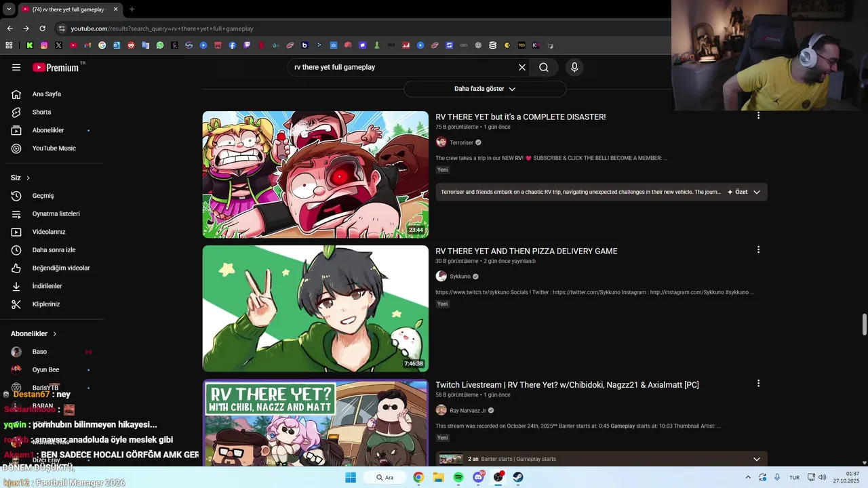Viewport: 868px width, 488px height.
Task: Click the page vertical scrollbar thumb
Action: coord(864,325)
